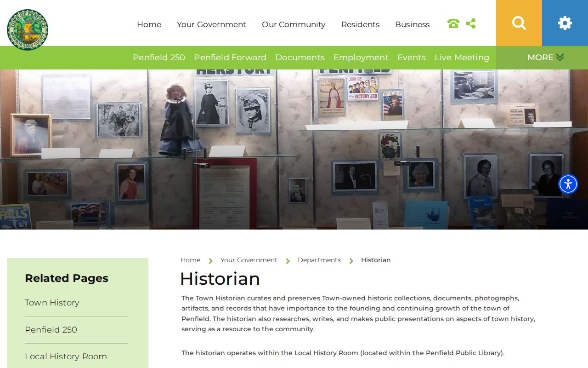Open Town History related page

(52, 303)
